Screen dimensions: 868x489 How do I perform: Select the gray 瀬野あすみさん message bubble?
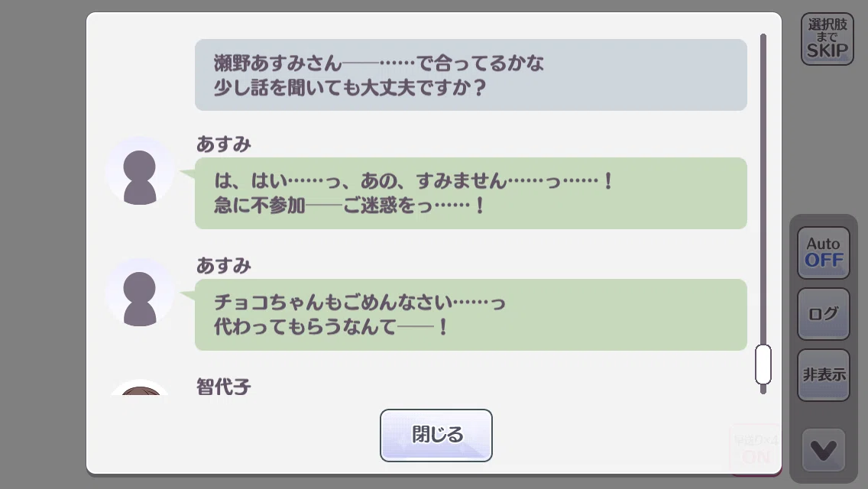471,75
